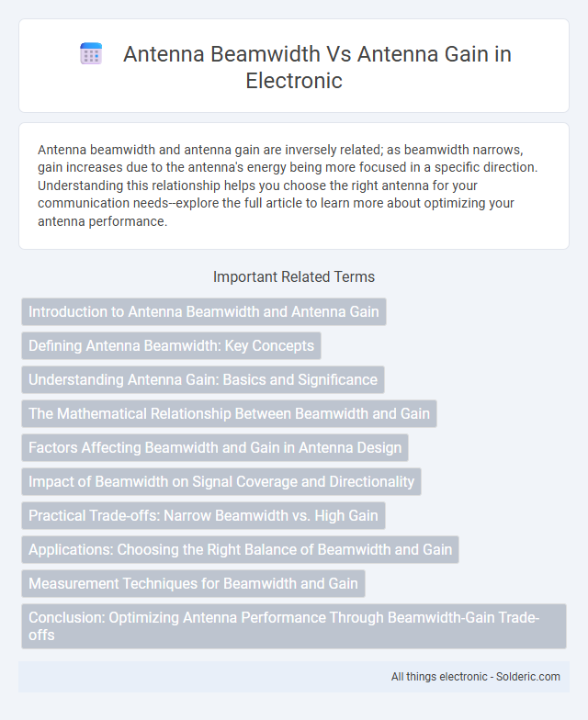588x720 pixels.
Task: Open Defining Antenna Beamwidth: Key Concepts
Action: tap(171, 345)
